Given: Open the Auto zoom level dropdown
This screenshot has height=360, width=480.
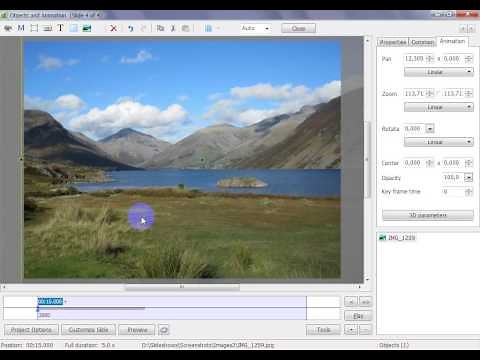Looking at the screenshot, I should [x=255, y=28].
